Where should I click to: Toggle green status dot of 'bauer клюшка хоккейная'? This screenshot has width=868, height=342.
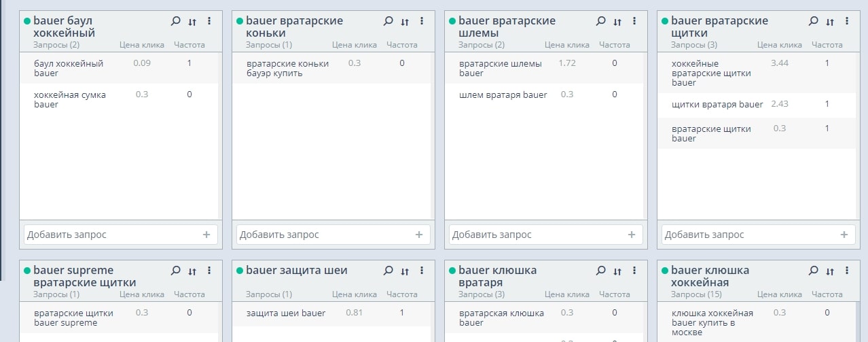665,271
